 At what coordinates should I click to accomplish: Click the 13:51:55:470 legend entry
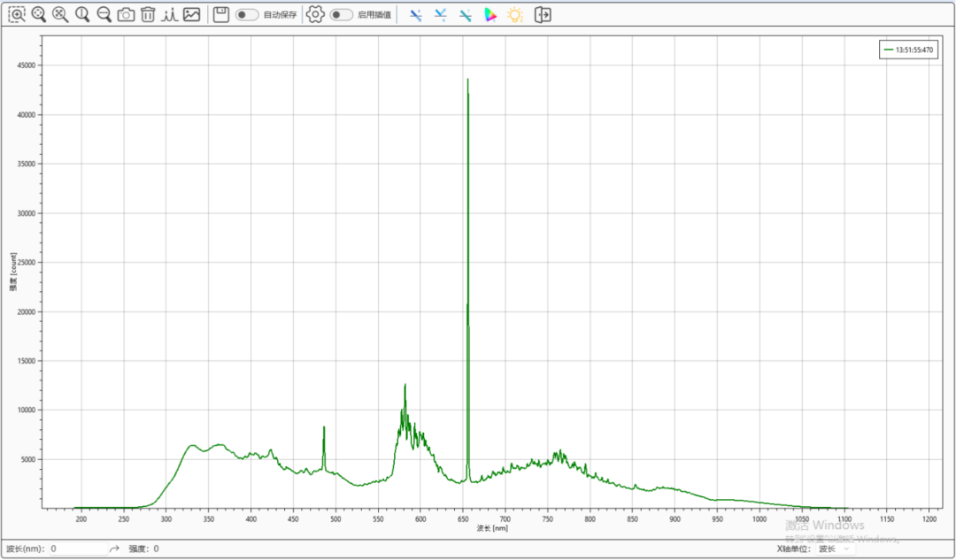point(907,50)
